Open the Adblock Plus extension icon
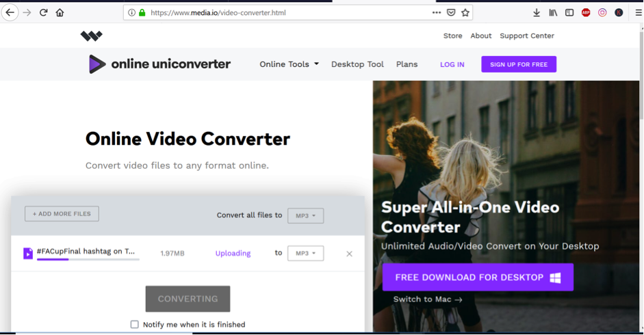The height and width of the screenshot is (335, 644). pos(586,13)
